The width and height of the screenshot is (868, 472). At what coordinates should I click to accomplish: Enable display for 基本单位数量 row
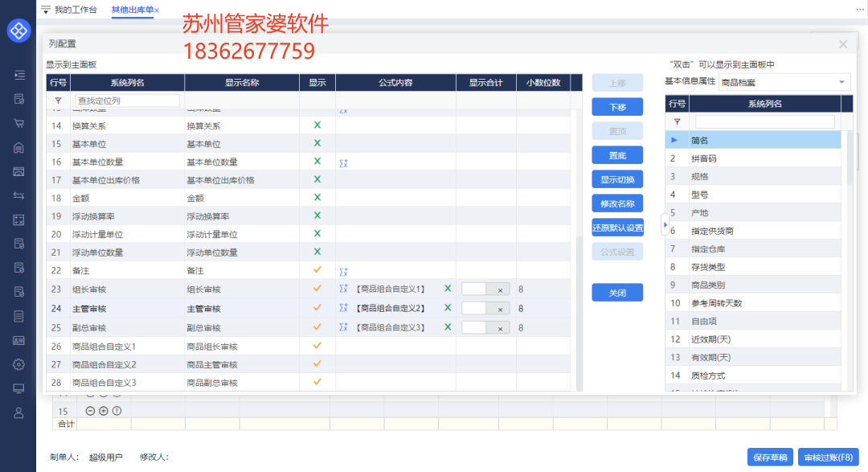tap(317, 161)
